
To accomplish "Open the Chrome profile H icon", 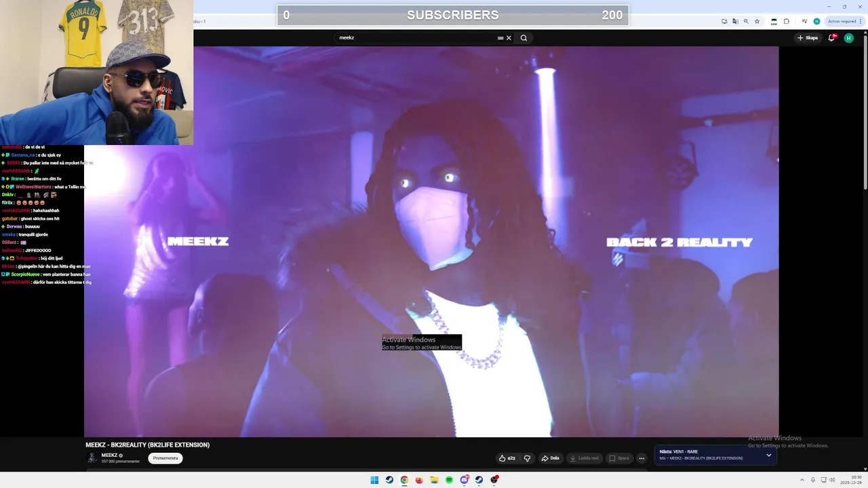I will [x=816, y=21].
